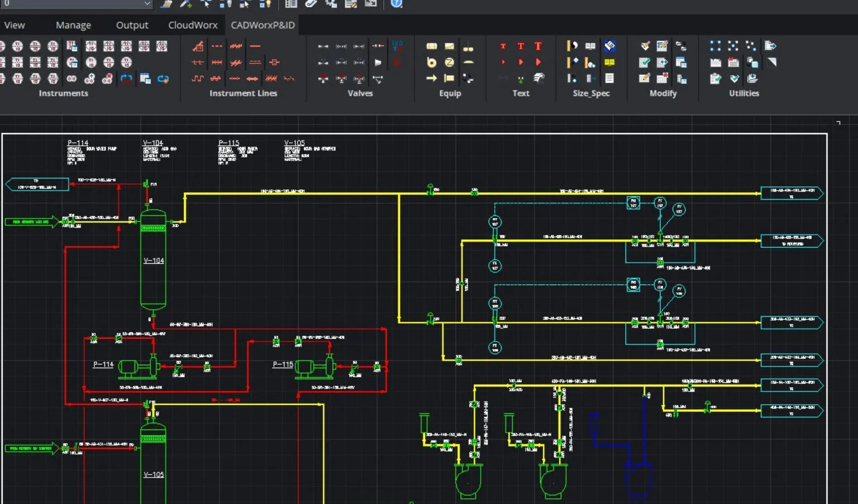Click the blue highlighted icon in Size_Spec
This screenshot has height=504, width=858.
[610, 46]
